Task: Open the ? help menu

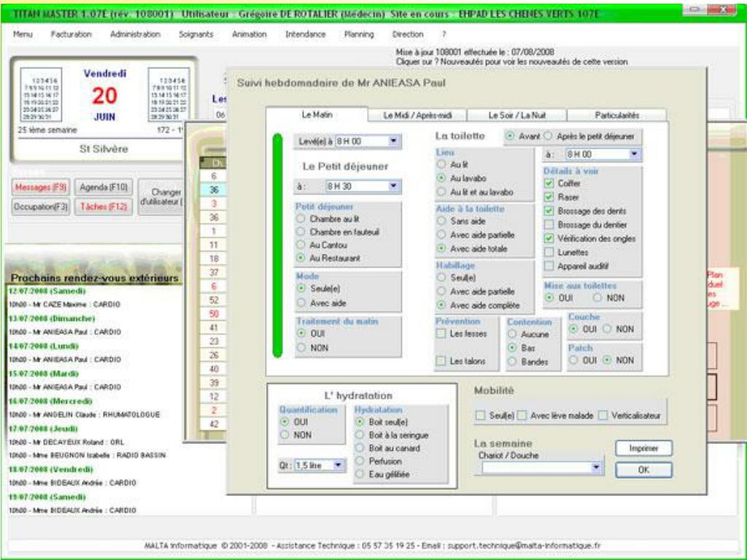Action: click(444, 34)
